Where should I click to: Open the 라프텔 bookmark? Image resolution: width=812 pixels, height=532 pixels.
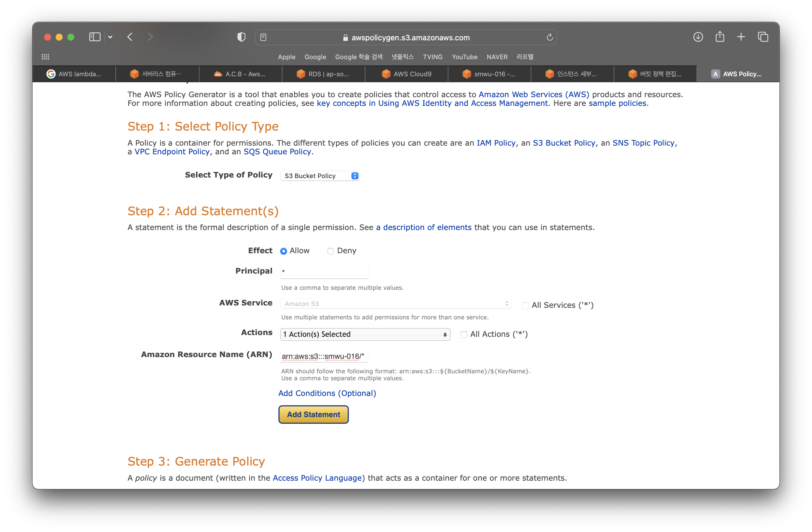[x=525, y=57]
